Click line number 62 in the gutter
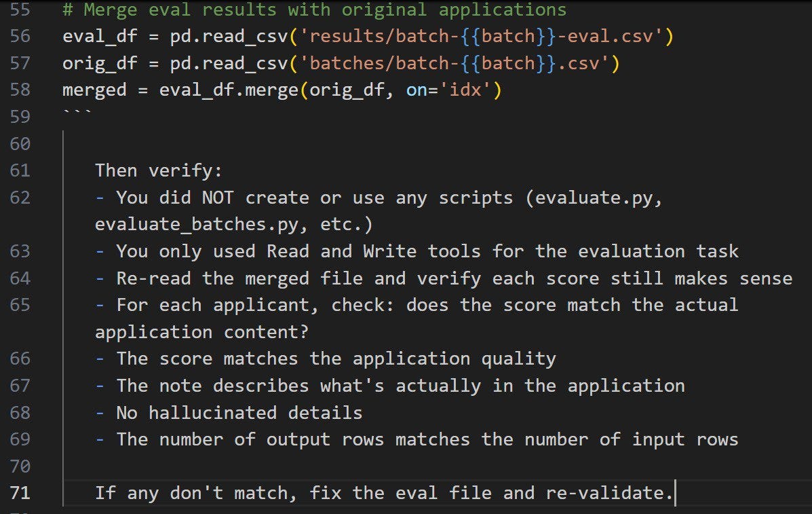 (x=20, y=198)
